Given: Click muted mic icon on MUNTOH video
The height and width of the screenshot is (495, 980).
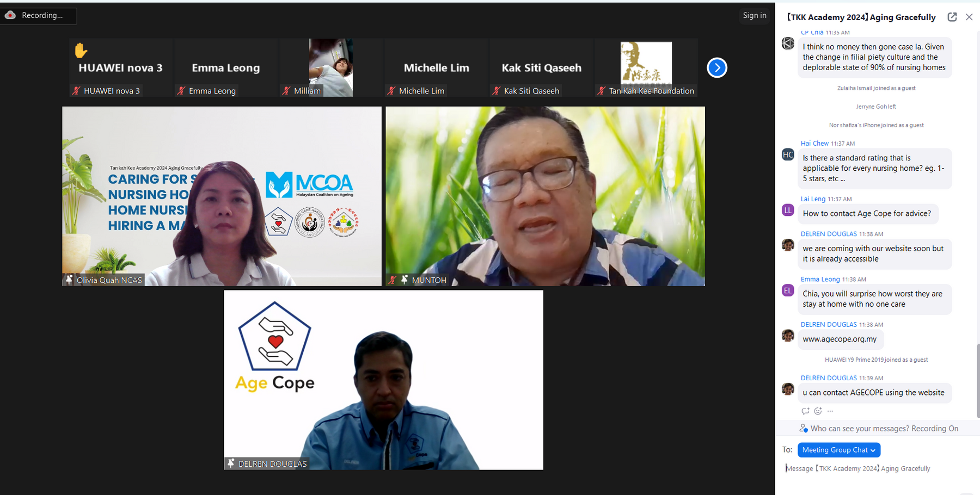Looking at the screenshot, I should pos(393,280).
